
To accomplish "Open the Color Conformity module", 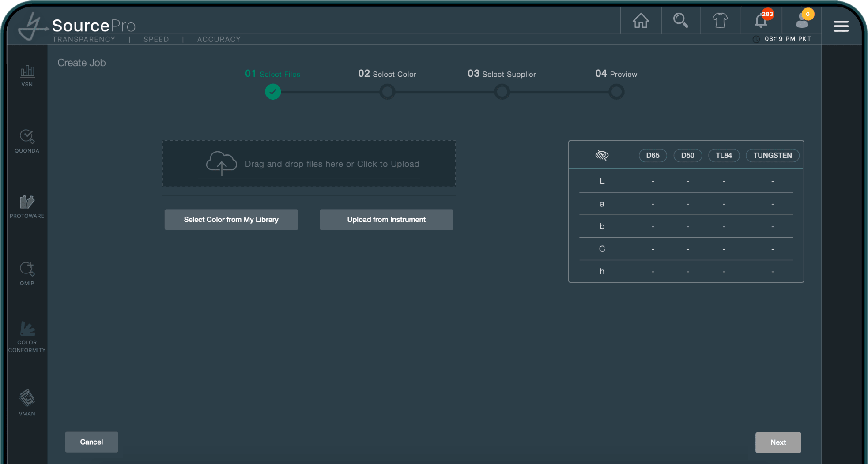I will [27, 337].
